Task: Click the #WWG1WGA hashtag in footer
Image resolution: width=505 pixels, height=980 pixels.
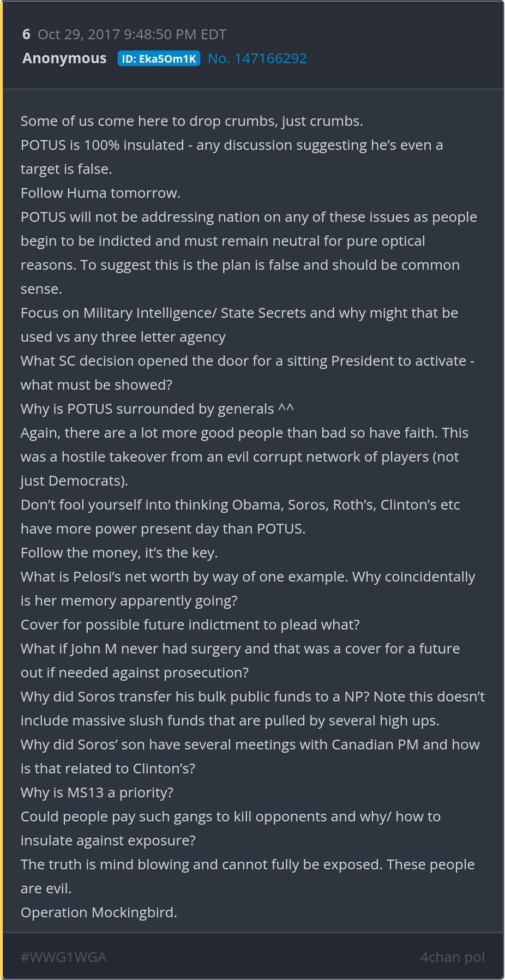Action: (63, 957)
